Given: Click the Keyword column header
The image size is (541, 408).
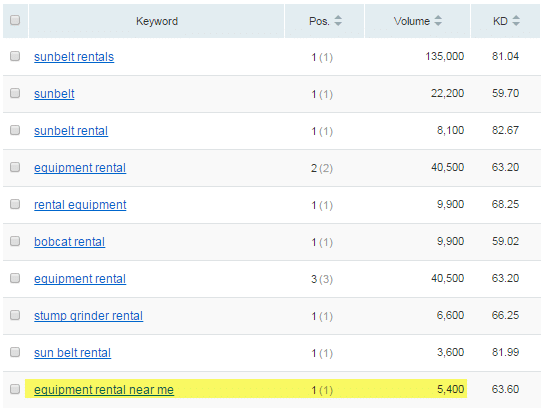Looking at the screenshot, I should [x=157, y=21].
